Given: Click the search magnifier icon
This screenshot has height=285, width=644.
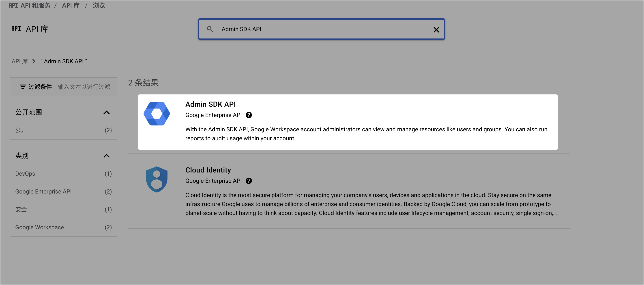Looking at the screenshot, I should (210, 29).
